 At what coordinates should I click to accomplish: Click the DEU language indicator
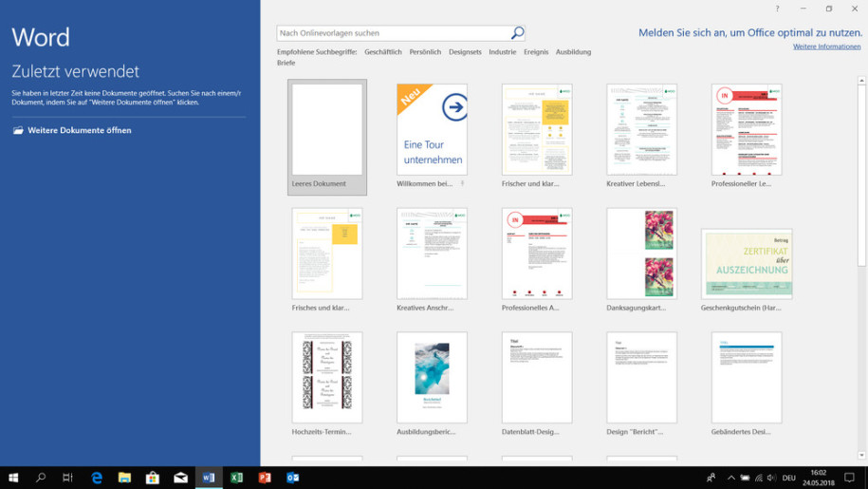789,478
